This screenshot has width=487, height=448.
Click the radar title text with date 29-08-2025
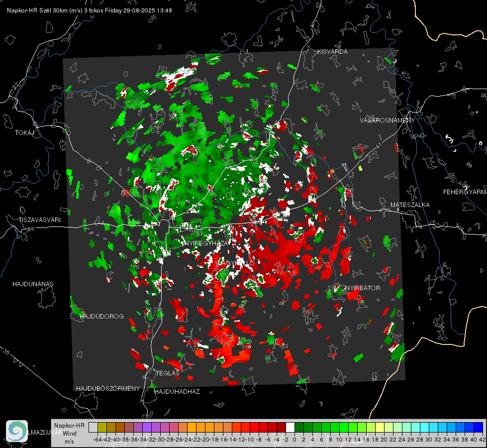point(90,10)
